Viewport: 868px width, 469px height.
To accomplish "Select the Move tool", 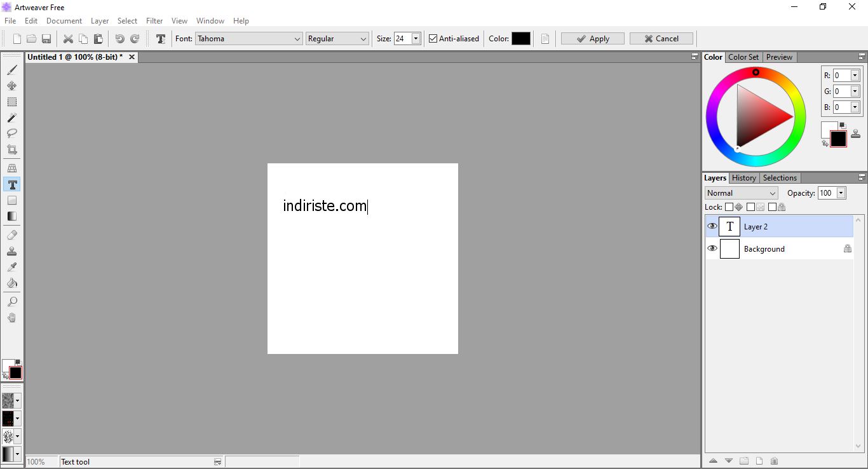I will pos(12,86).
